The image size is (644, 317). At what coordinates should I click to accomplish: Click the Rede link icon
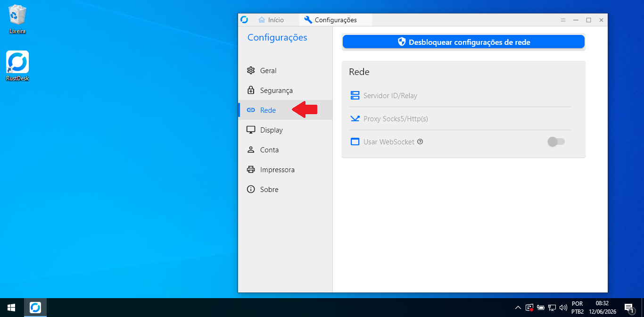click(x=251, y=110)
